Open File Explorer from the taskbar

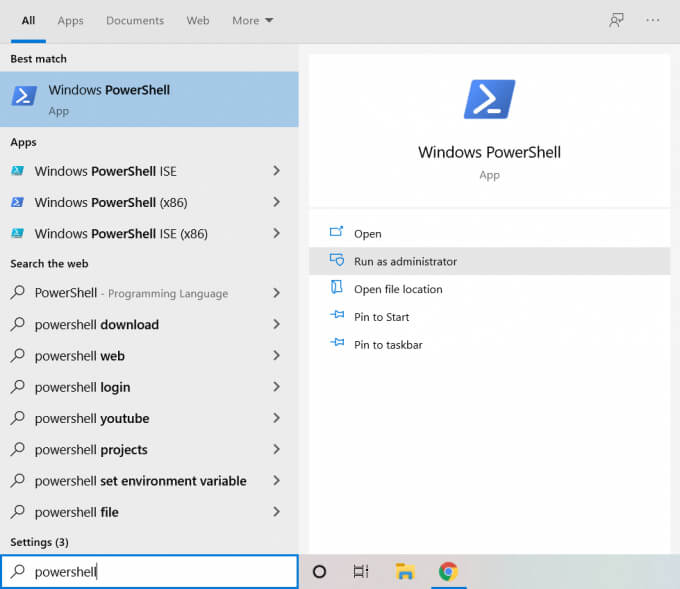[x=405, y=572]
